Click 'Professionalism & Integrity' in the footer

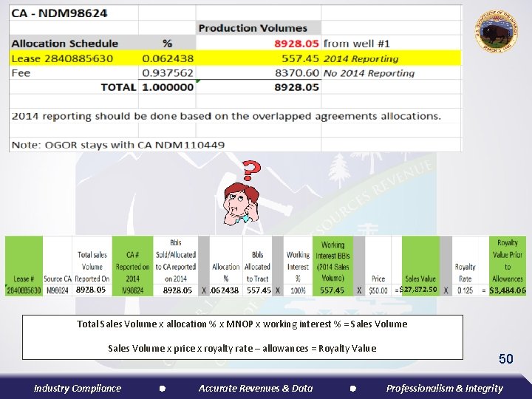[x=445, y=388]
